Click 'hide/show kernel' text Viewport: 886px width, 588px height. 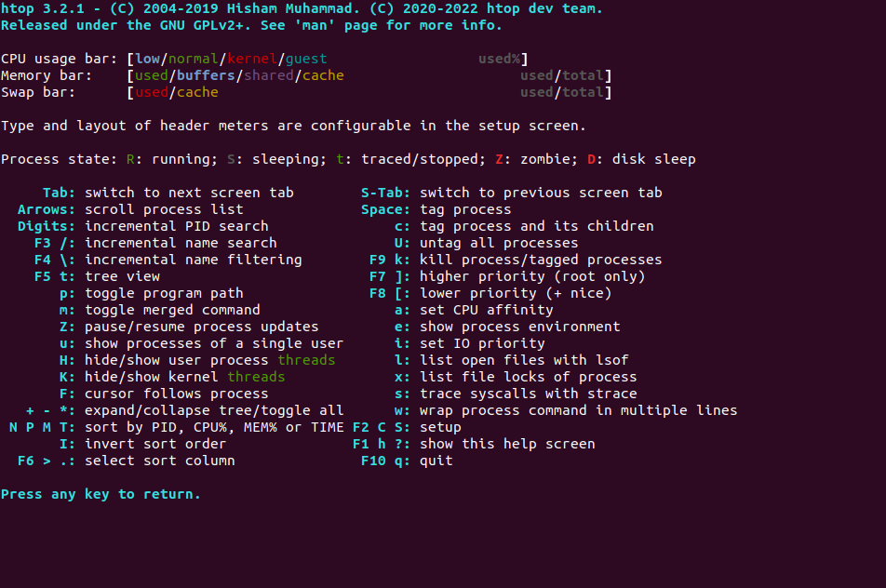pos(152,378)
